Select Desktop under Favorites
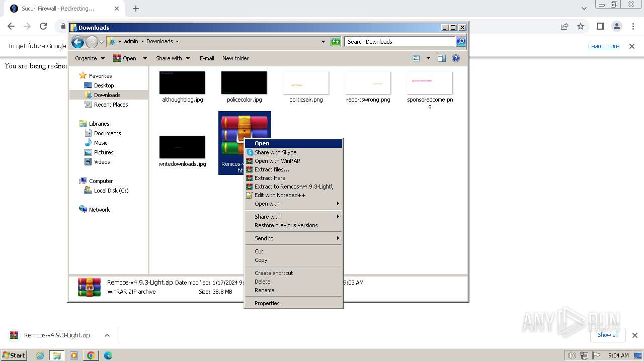The height and width of the screenshot is (362, 644). (104, 85)
